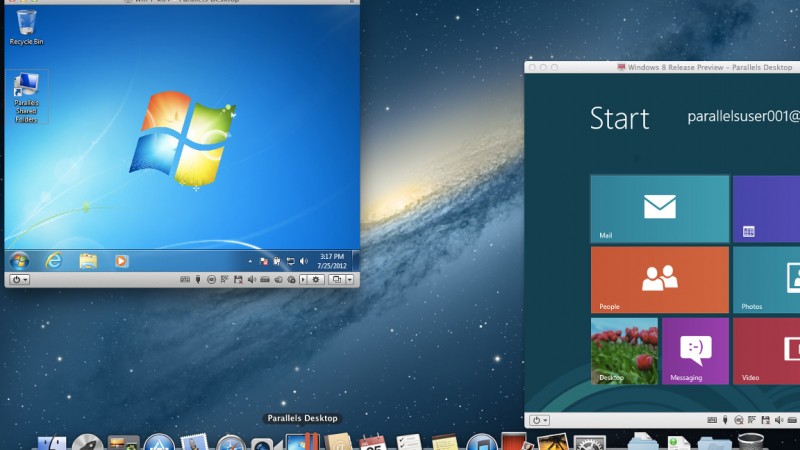
Task: Expand the Windows 8 VM power dropdown
Action: (x=540, y=421)
